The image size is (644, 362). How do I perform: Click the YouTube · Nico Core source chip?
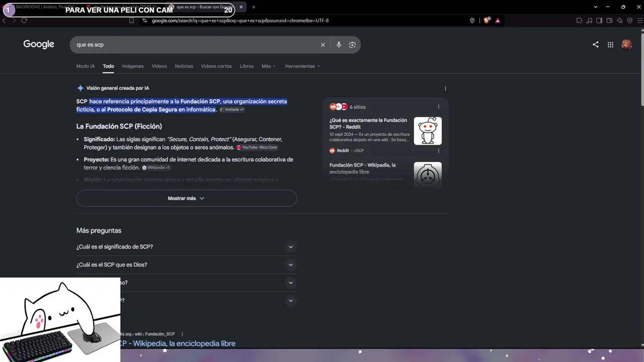[257, 147]
